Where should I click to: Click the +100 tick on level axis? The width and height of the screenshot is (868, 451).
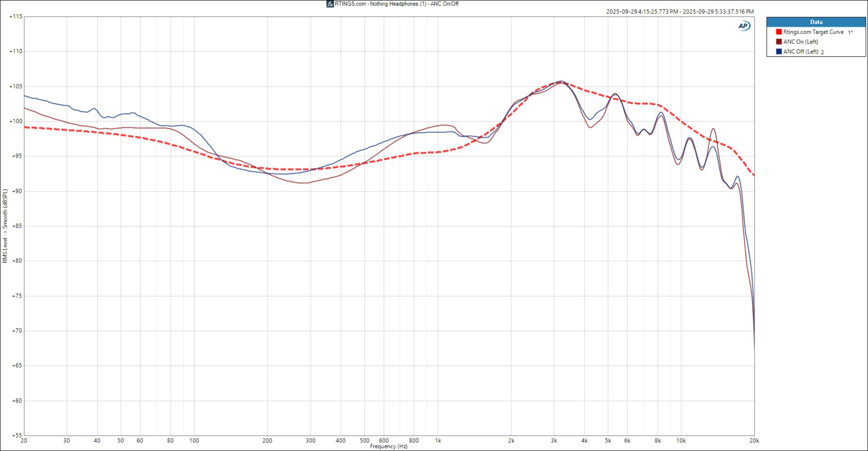pos(16,121)
